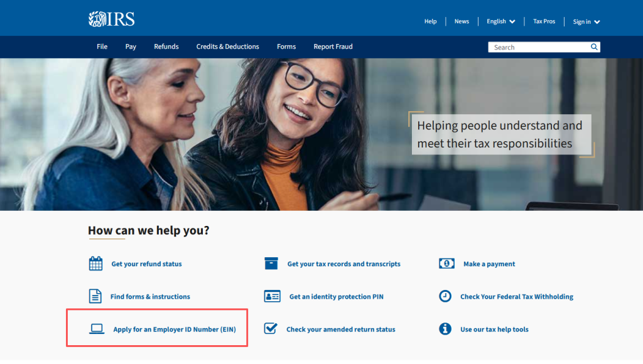The width and height of the screenshot is (643, 364).
Task: Open the File navigation menu
Action: point(102,46)
